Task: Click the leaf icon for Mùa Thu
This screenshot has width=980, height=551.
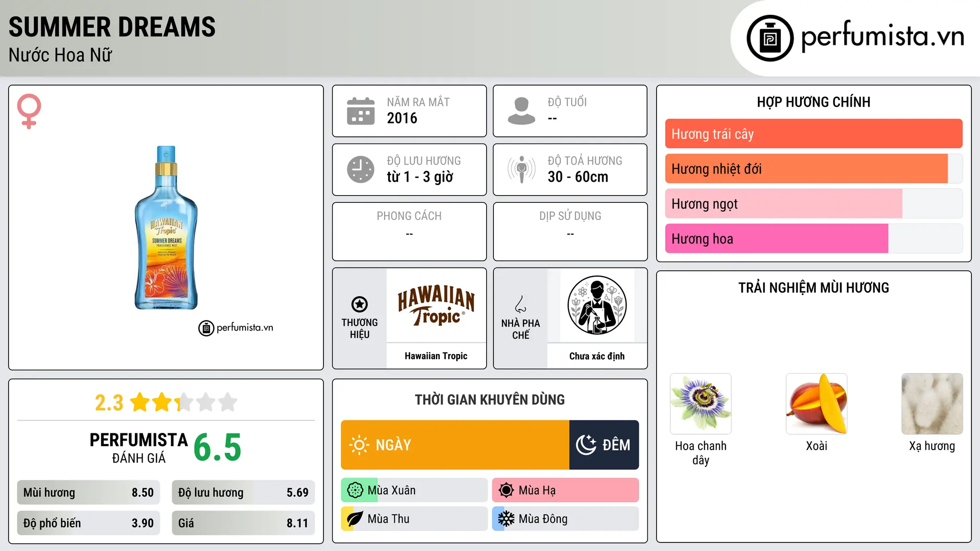Action: 355,519
